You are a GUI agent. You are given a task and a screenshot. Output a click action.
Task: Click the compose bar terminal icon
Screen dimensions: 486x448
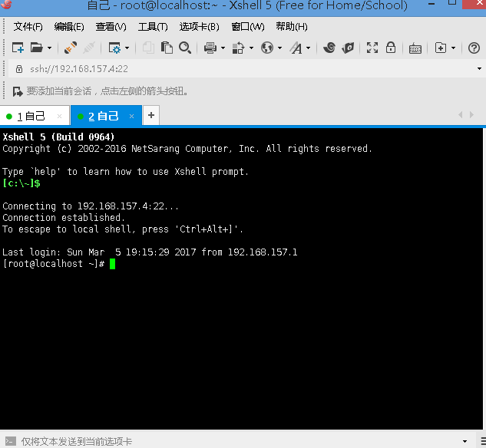click(11, 441)
